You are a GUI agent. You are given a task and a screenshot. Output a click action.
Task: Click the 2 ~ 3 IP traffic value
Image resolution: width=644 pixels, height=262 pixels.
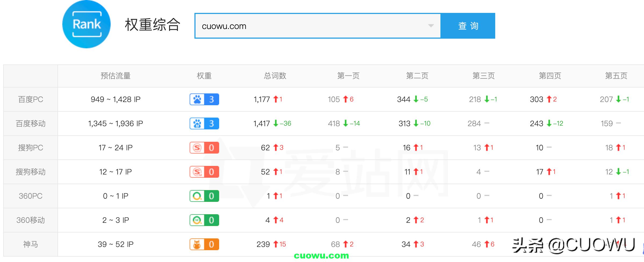115,220
